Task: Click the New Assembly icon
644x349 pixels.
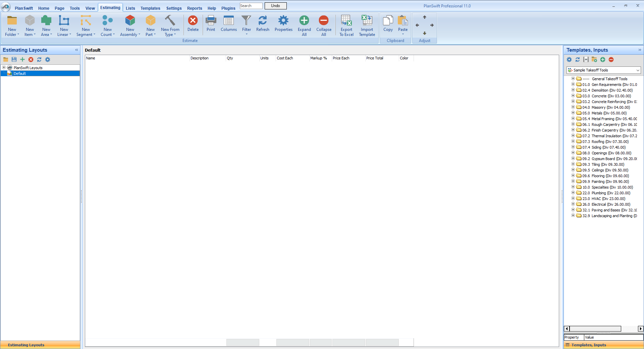Action: pyautogui.click(x=130, y=21)
